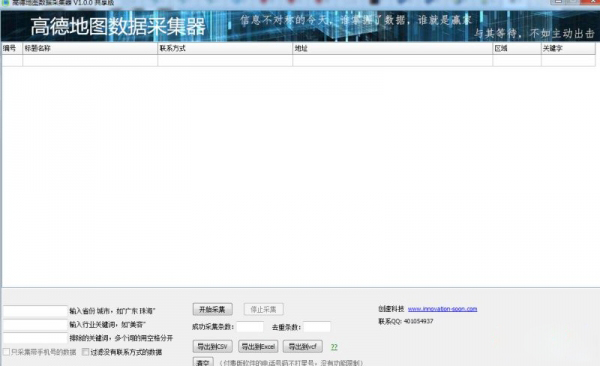Screen dimensions: 600x366
Task: Focus the excluded keywords input field
Action: click(35, 338)
